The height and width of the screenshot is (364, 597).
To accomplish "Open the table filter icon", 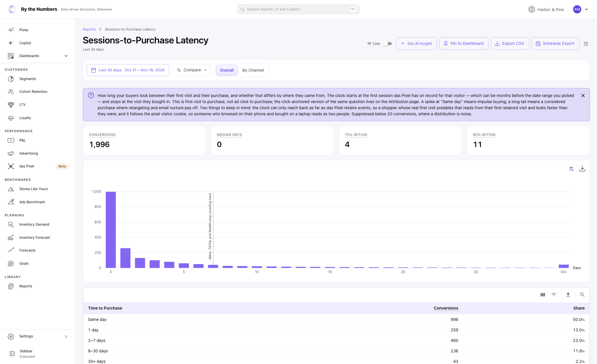I will coord(554,295).
